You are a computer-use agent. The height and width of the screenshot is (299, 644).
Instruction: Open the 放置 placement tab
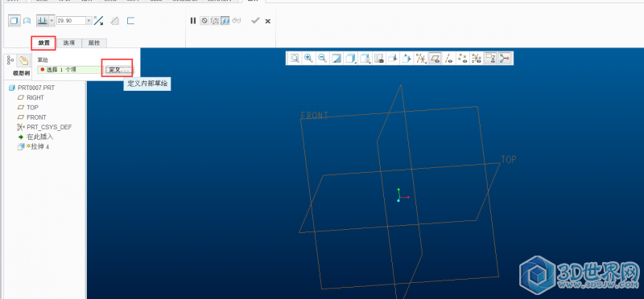coord(44,43)
